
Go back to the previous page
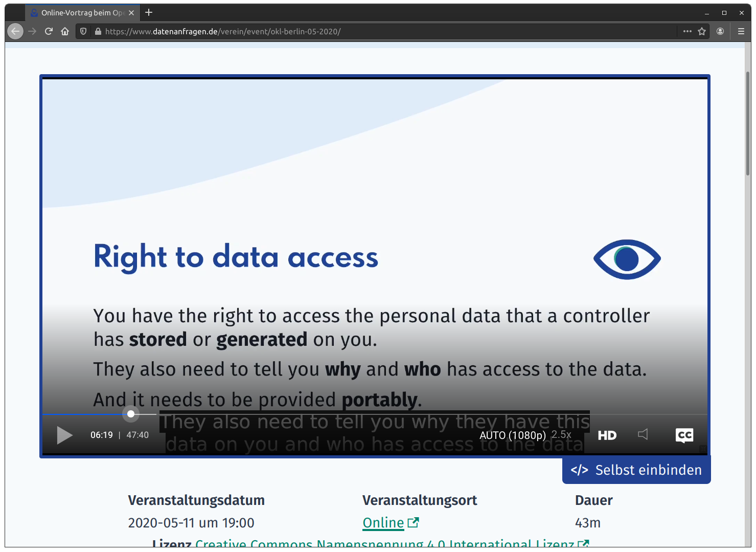click(15, 31)
